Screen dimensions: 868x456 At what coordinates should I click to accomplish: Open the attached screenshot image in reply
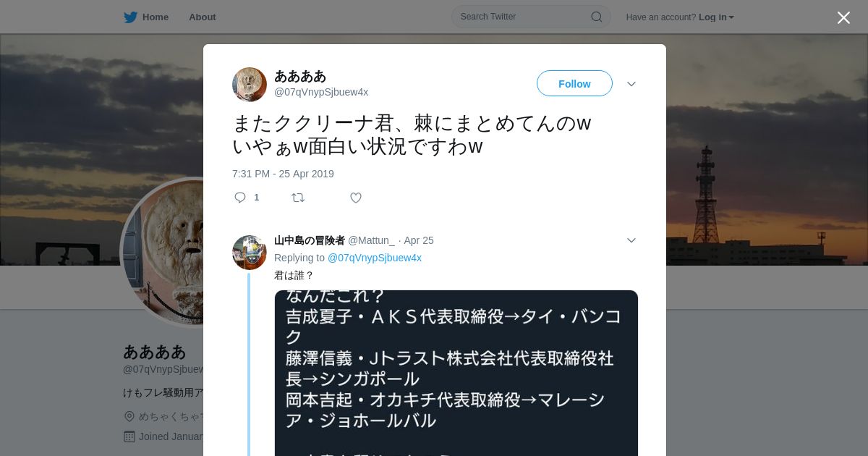[456, 373]
